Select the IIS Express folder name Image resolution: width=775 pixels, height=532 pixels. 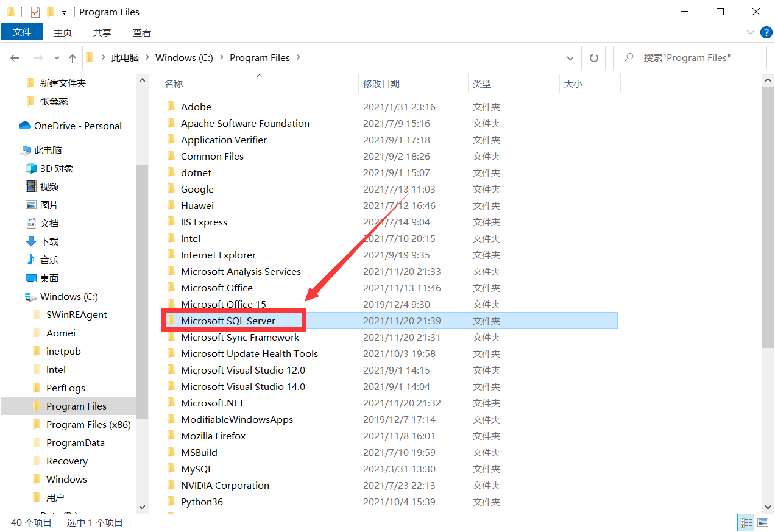[203, 222]
